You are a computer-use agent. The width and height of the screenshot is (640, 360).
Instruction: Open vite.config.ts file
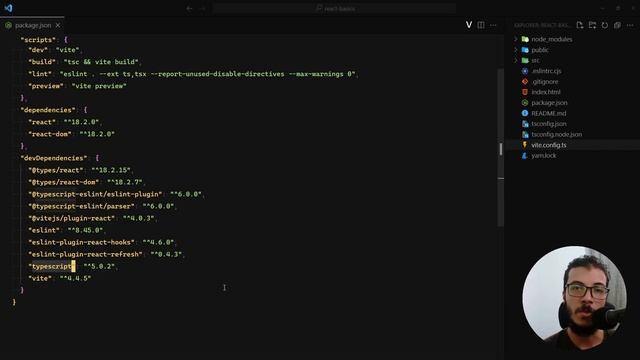click(549, 145)
